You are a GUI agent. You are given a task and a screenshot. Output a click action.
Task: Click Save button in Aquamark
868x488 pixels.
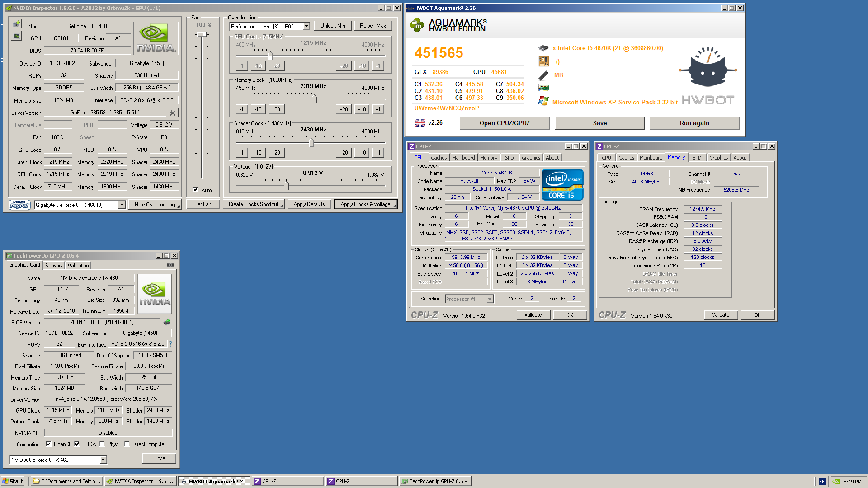click(x=599, y=123)
